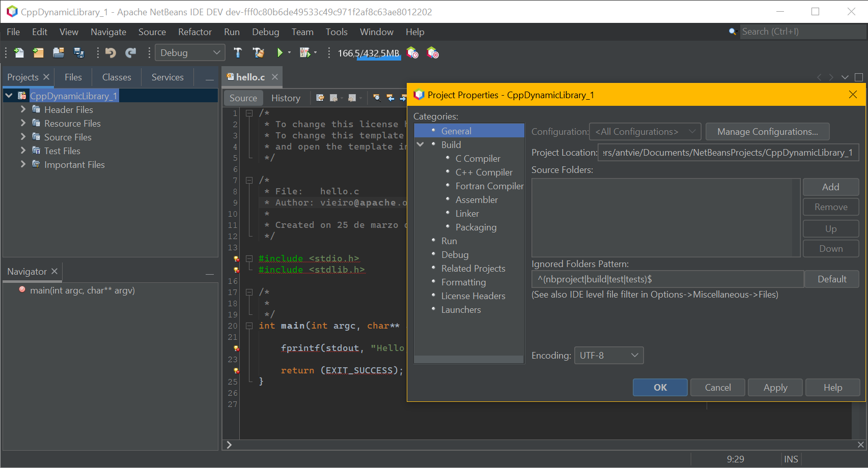Click the New File toolbar icon

[x=19, y=53]
